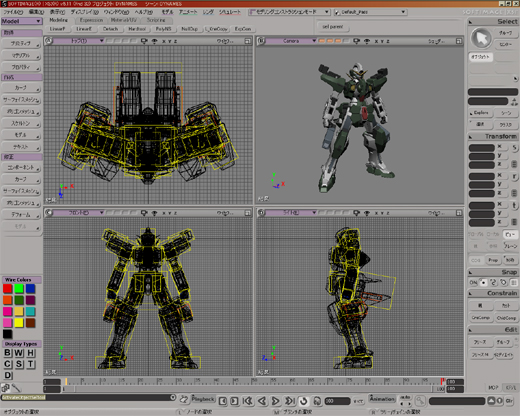
Task: Pick the bright green wire color swatch
Action: 19,289
